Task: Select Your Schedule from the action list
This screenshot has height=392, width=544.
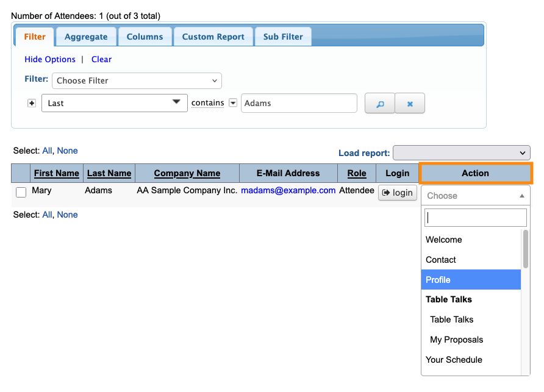Action: coord(471,360)
